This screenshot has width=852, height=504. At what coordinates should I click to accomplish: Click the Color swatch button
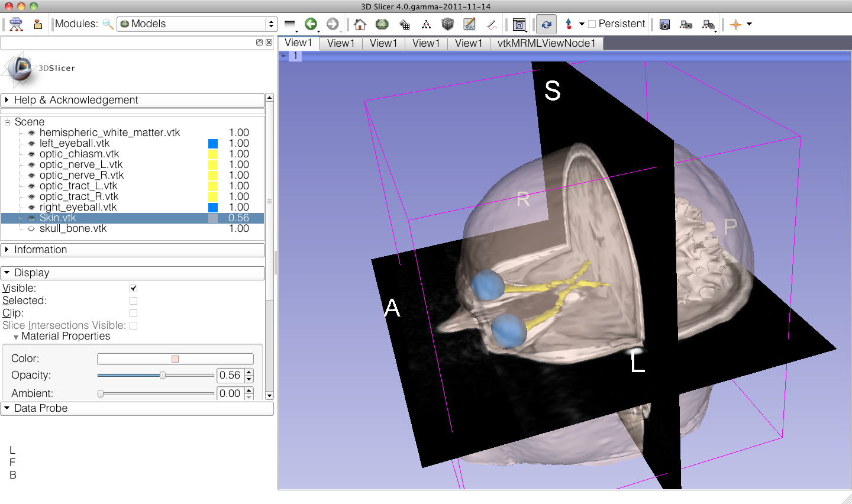tap(175, 358)
